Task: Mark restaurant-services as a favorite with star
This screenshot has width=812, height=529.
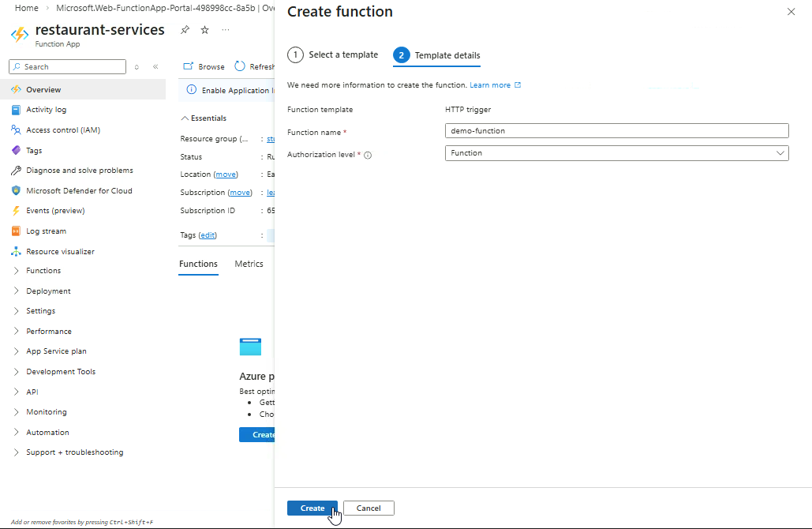Action: (x=205, y=30)
